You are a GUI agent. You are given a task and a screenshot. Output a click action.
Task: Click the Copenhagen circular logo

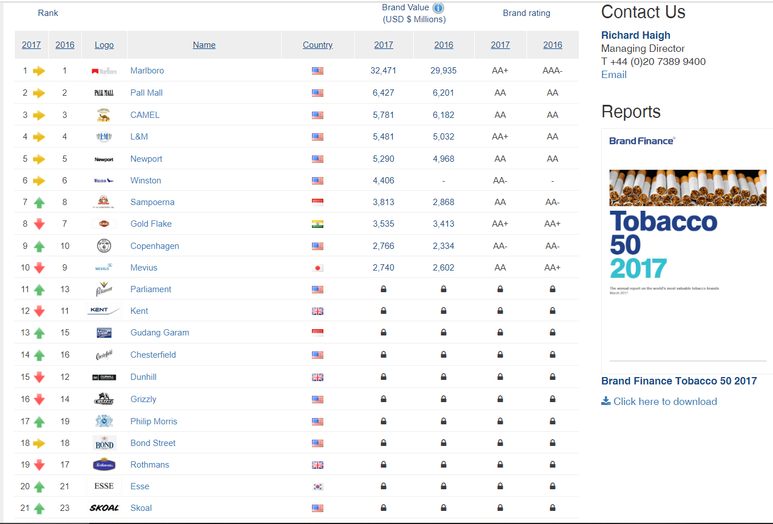104,245
